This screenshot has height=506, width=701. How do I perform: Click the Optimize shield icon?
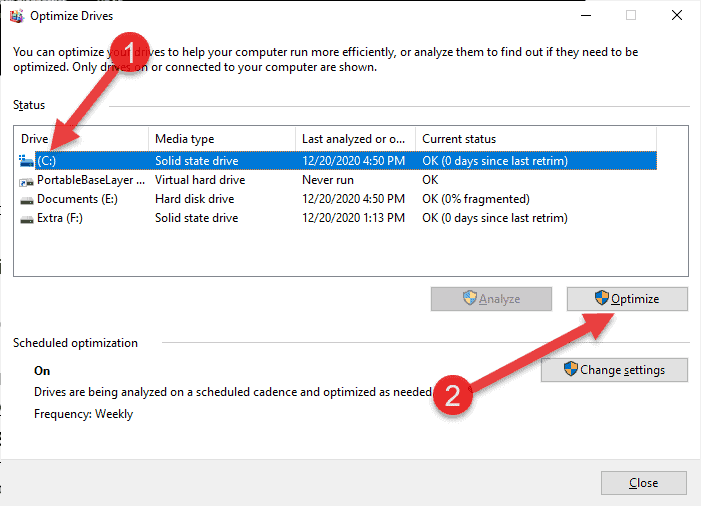tap(602, 298)
